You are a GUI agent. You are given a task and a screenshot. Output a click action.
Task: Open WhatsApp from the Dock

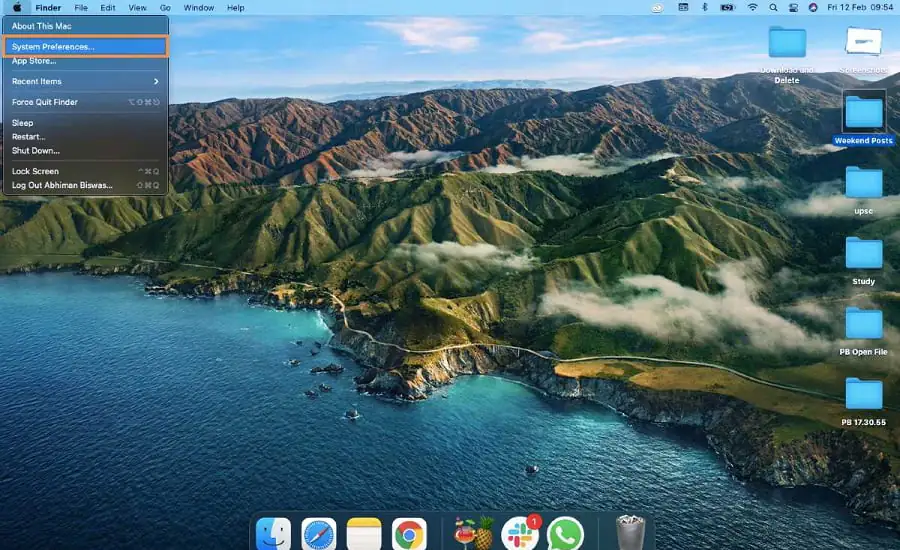[x=565, y=534]
